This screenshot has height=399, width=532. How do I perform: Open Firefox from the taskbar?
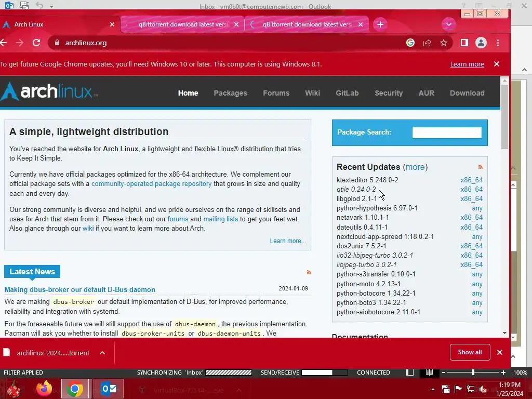coord(44,389)
